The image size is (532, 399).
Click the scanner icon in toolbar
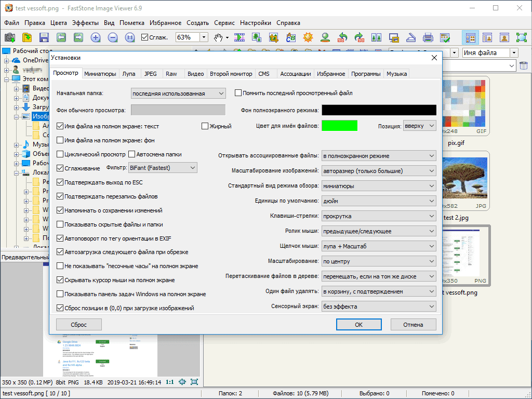tap(411, 37)
